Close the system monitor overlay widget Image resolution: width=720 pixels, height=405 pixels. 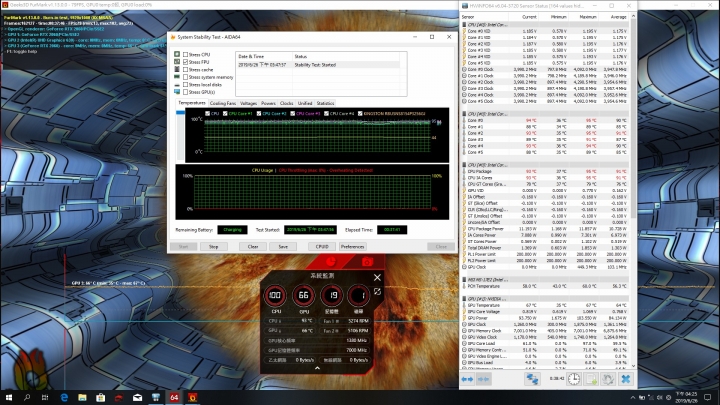click(x=377, y=277)
